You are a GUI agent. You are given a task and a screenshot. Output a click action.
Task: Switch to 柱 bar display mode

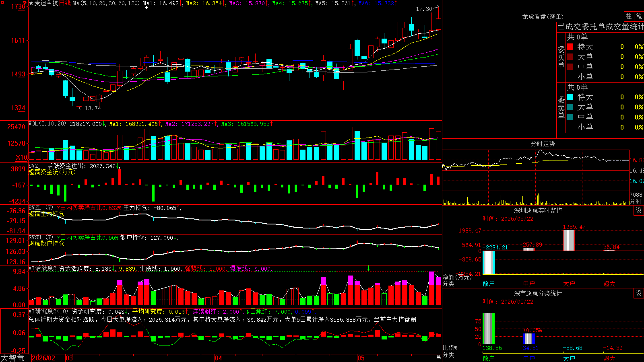point(629,16)
